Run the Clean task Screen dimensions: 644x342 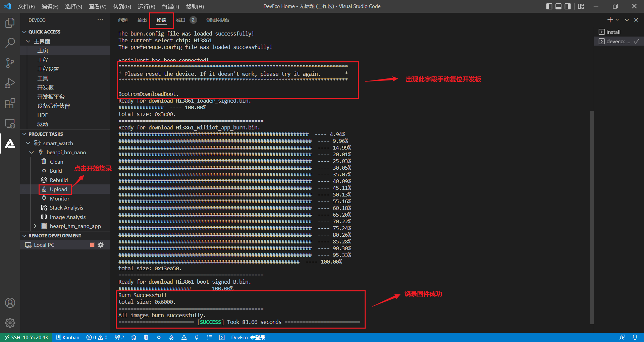56,162
